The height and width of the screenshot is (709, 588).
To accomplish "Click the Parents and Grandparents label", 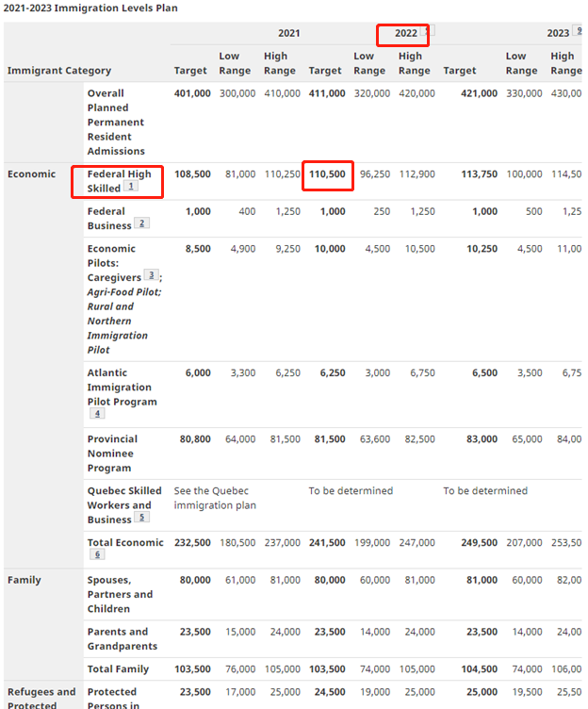I will 122,639.
